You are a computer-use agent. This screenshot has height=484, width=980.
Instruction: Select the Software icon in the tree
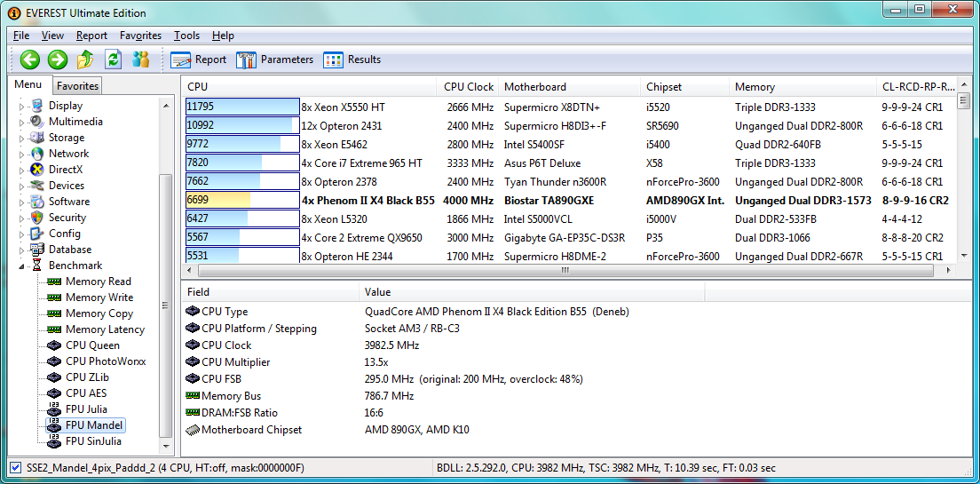(x=37, y=202)
